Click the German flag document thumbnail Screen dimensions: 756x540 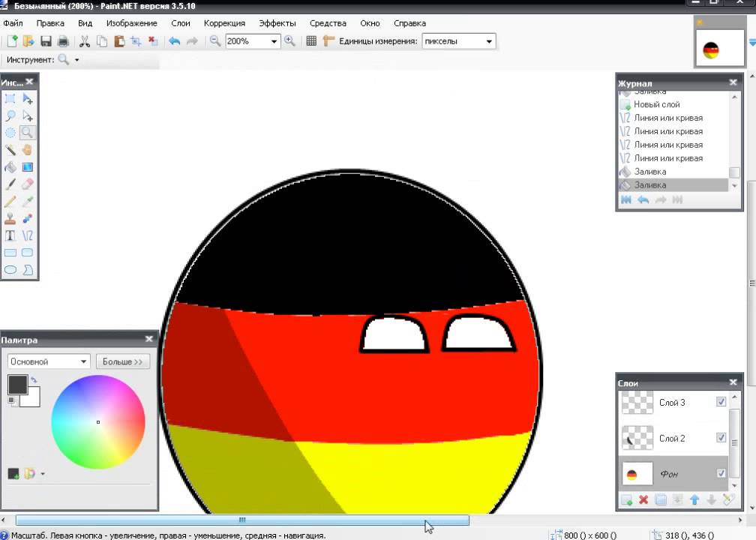(x=719, y=48)
